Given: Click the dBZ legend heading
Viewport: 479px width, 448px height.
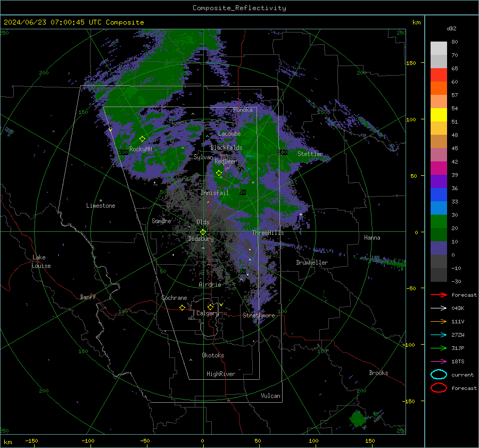Looking at the screenshot, I should [451, 28].
